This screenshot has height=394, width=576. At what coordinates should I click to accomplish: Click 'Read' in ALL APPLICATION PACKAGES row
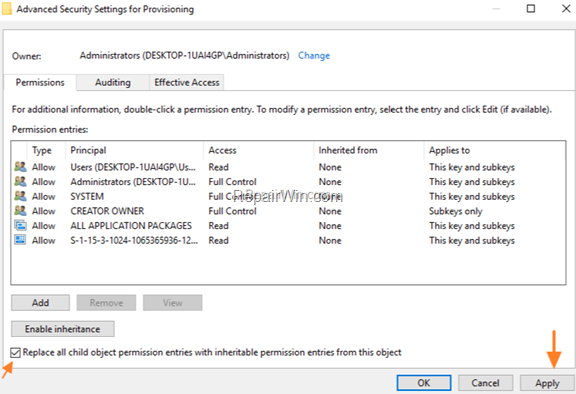click(x=219, y=226)
